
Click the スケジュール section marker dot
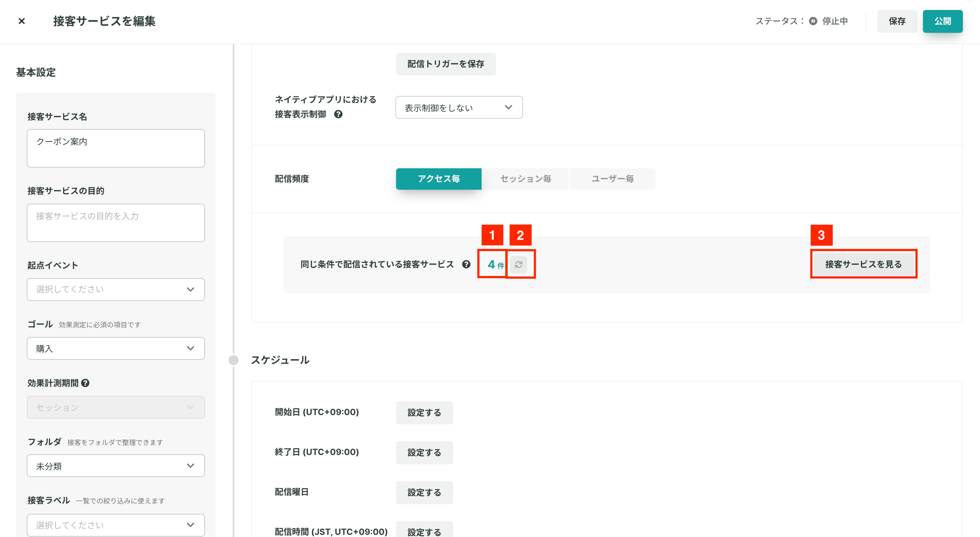(x=234, y=360)
